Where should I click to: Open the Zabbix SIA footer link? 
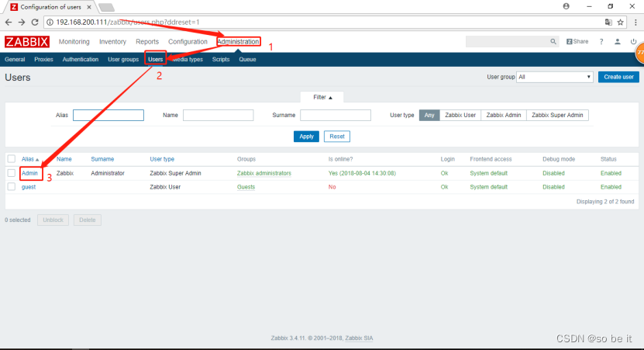click(359, 338)
